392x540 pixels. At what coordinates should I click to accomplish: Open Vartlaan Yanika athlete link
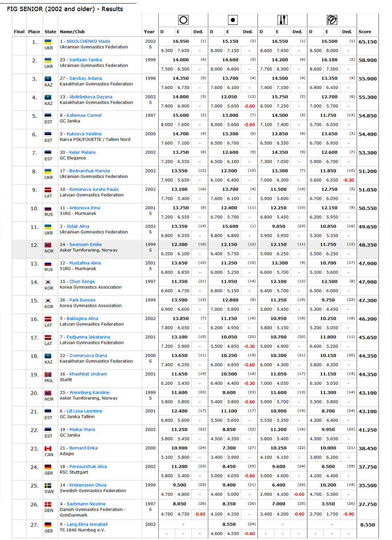coord(85,60)
